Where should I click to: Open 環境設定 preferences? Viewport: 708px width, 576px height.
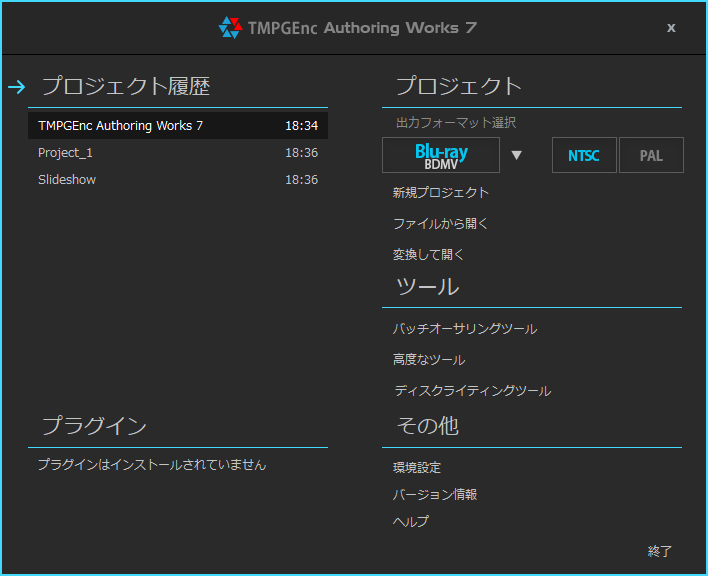(x=417, y=468)
